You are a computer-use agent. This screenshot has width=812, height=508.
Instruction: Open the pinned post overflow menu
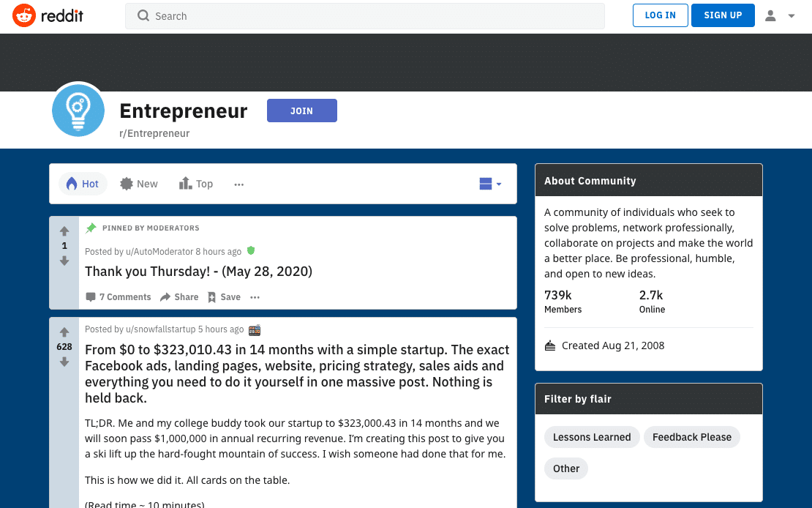(x=255, y=296)
